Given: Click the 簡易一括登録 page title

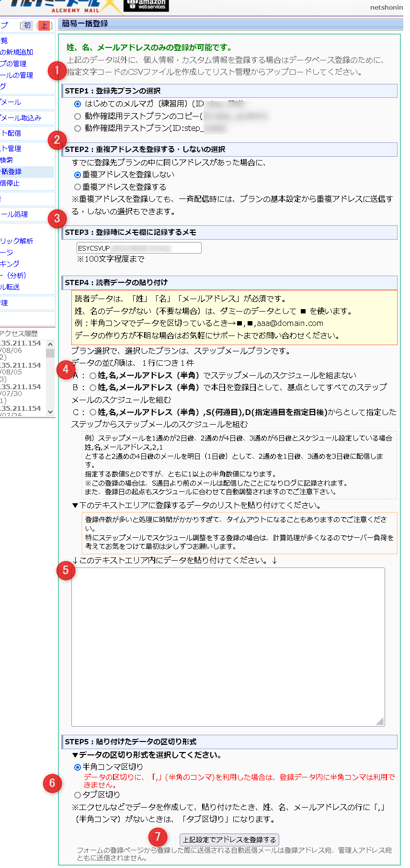Looking at the screenshot, I should pyautogui.click(x=85, y=23).
